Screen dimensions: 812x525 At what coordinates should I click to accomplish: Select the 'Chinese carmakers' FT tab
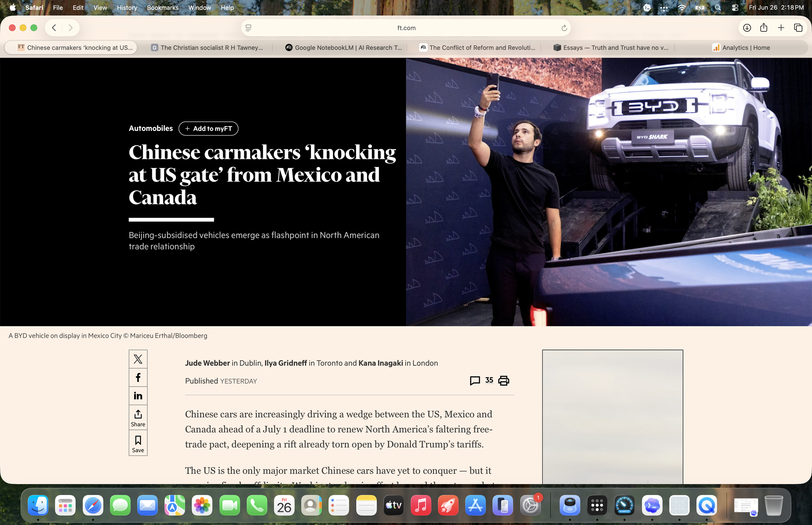(71, 48)
